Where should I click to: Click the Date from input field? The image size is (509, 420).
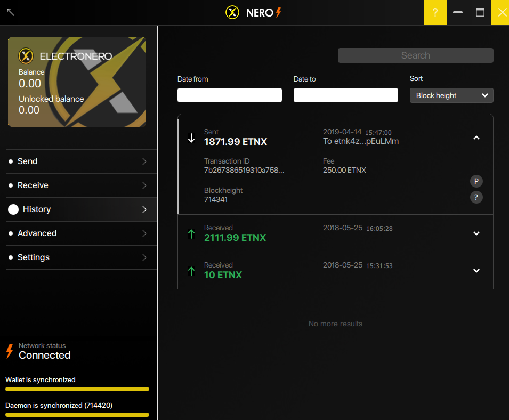(x=230, y=95)
